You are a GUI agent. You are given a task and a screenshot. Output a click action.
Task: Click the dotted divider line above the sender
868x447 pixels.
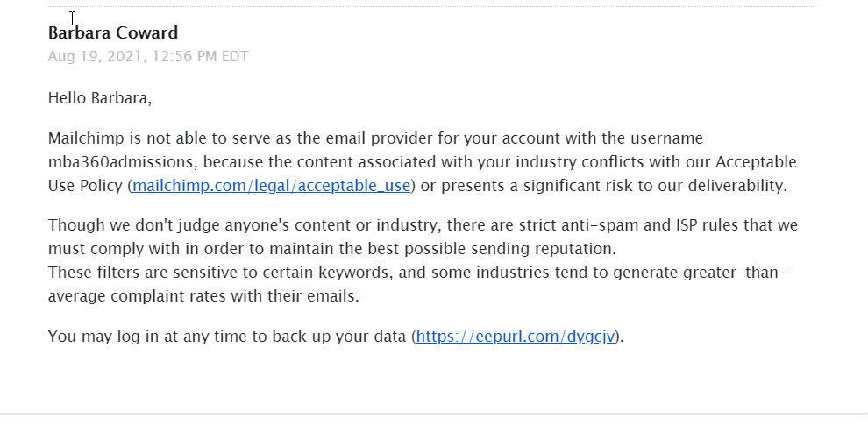pos(431,7)
